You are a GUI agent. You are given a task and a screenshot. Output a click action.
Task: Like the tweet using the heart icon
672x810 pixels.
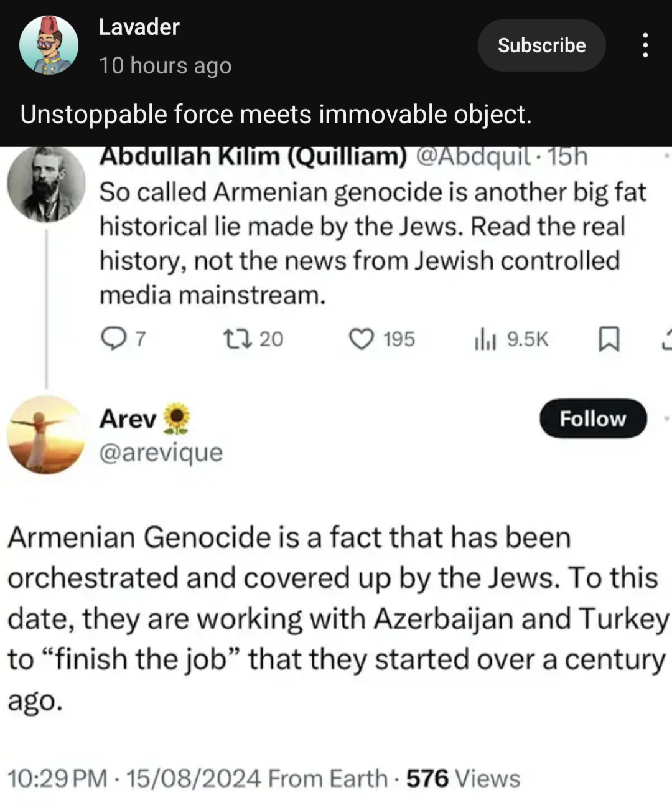pyautogui.click(x=361, y=339)
